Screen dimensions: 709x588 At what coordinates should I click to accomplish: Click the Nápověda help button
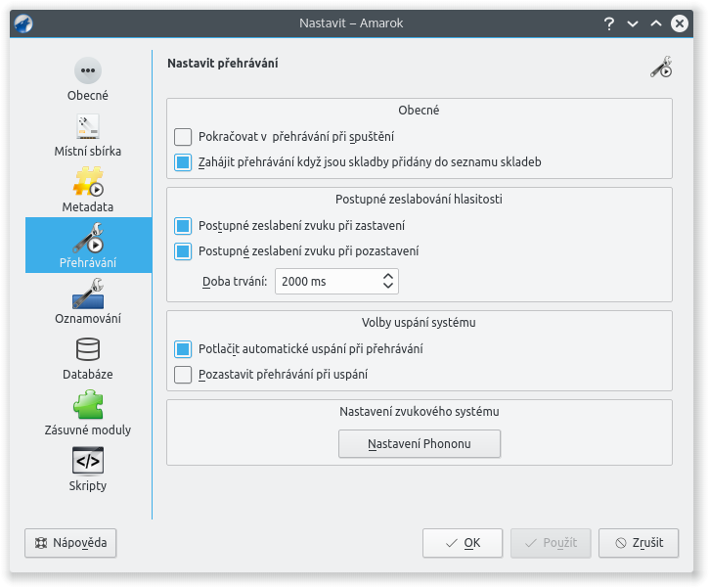(x=70, y=543)
